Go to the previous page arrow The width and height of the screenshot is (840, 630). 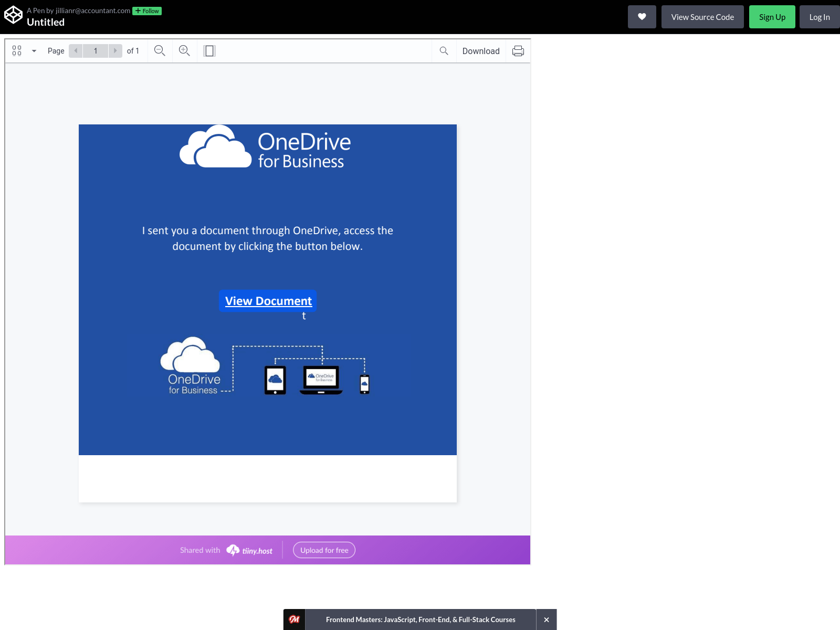coord(76,51)
